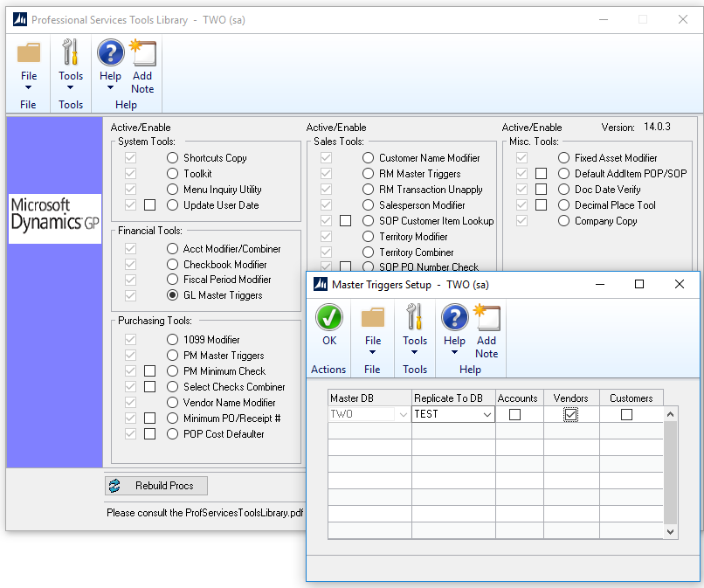Click Help icon in Master Triggers Setup

click(x=454, y=317)
